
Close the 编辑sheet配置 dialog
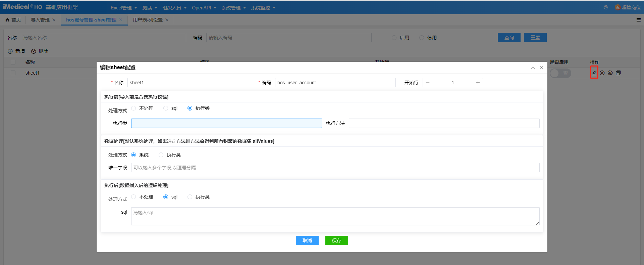[541, 68]
